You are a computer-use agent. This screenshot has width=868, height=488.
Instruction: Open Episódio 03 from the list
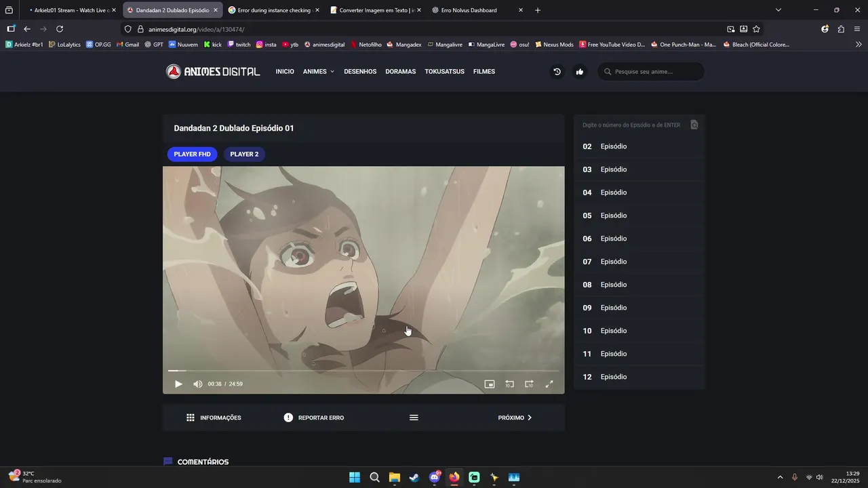(x=639, y=169)
